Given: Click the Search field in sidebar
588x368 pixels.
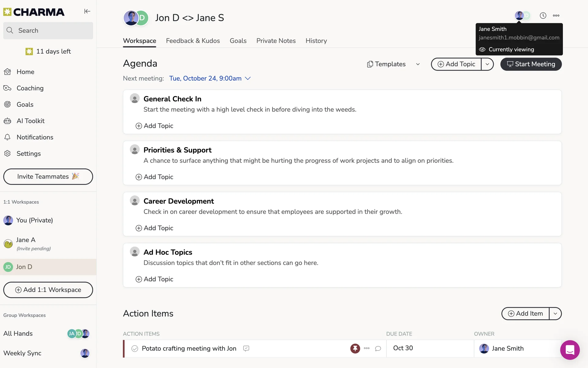Looking at the screenshot, I should [x=48, y=30].
